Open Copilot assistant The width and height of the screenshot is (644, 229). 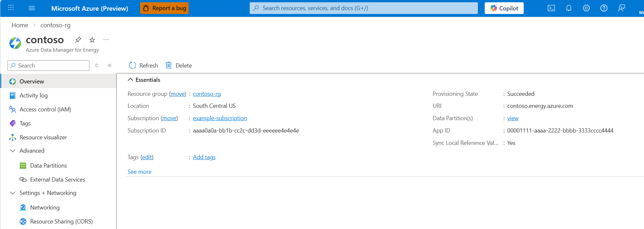(x=504, y=8)
